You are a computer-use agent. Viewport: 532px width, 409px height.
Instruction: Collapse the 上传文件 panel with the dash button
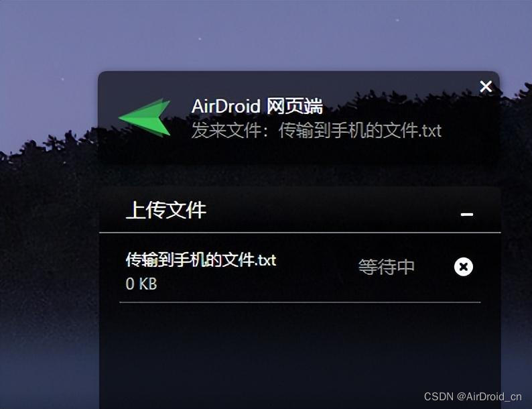point(467,214)
